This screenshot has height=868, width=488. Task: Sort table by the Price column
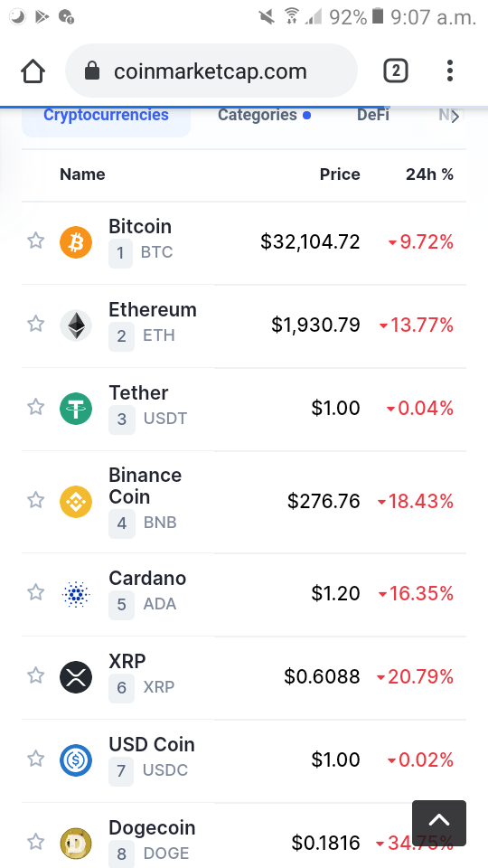pyautogui.click(x=340, y=175)
